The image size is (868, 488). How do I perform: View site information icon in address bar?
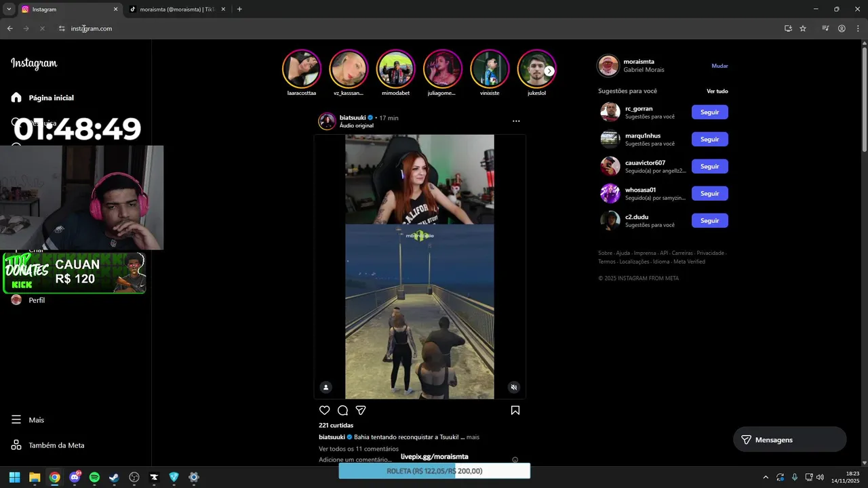coord(62,28)
